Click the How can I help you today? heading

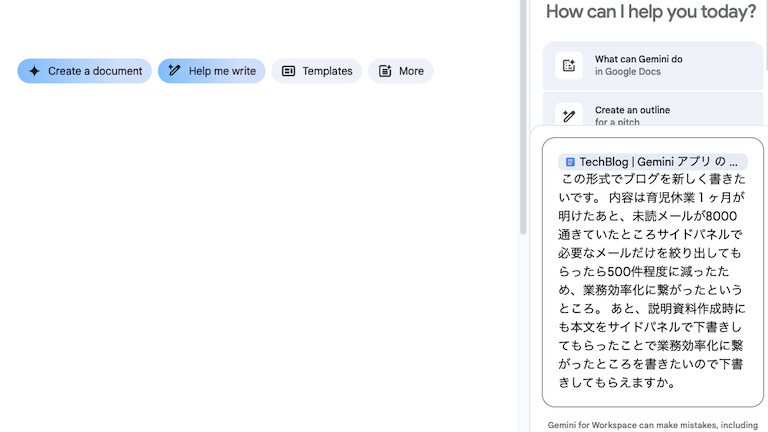pos(651,11)
